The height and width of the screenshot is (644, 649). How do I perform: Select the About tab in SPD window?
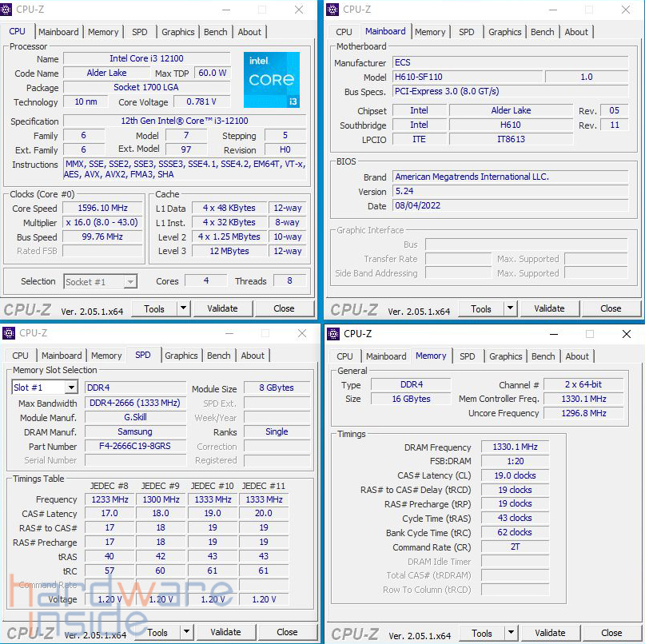253,356
